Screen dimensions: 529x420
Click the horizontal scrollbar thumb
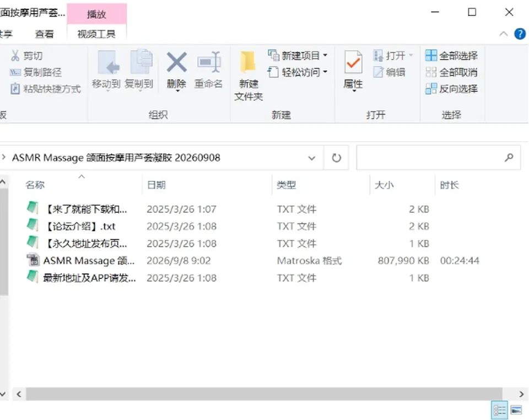coord(264,394)
